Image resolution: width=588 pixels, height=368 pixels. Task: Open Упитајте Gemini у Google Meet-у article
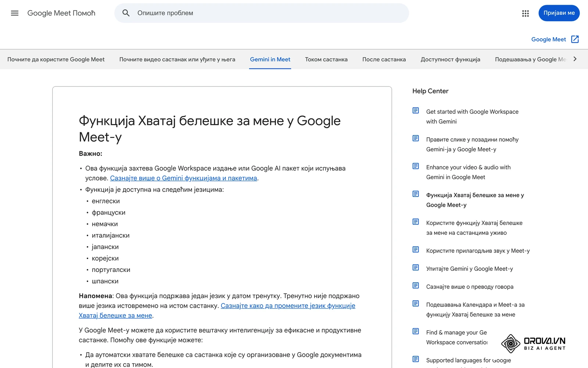469,269
